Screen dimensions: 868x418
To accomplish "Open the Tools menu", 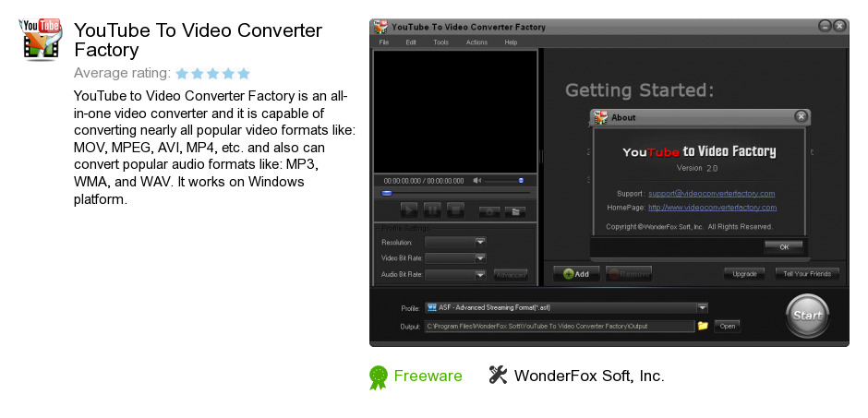I will pos(441,42).
